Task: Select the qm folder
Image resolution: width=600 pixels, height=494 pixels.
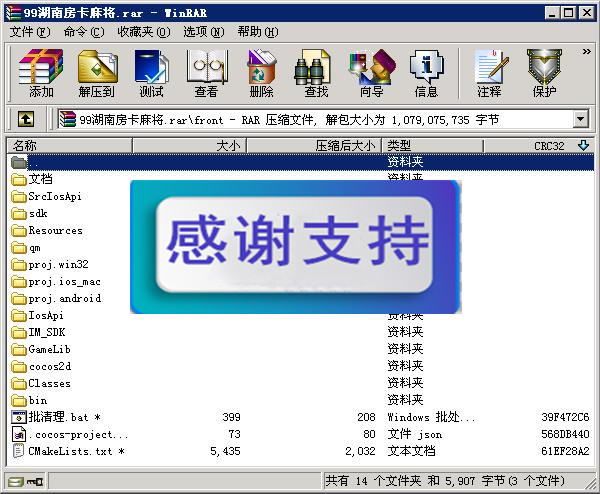Action: [26, 248]
